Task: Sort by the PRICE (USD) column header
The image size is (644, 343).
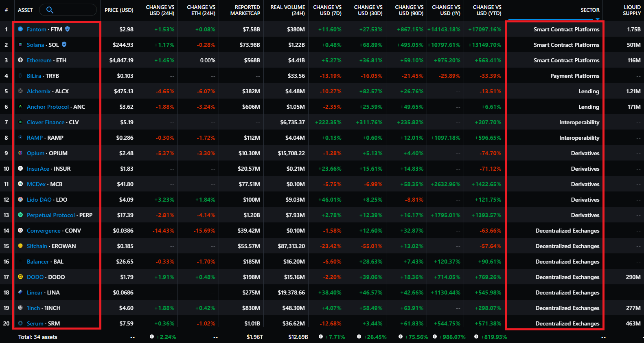Action: pos(119,10)
